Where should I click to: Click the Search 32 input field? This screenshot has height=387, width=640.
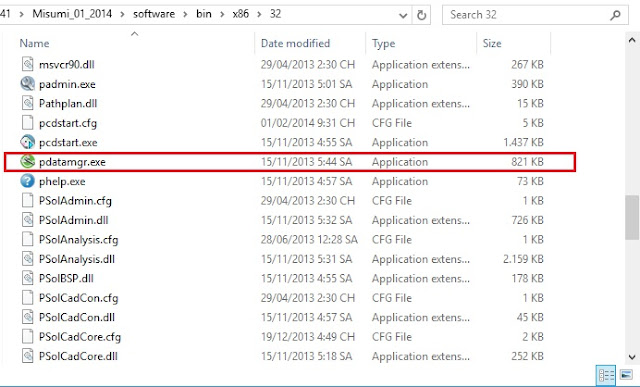(527, 15)
